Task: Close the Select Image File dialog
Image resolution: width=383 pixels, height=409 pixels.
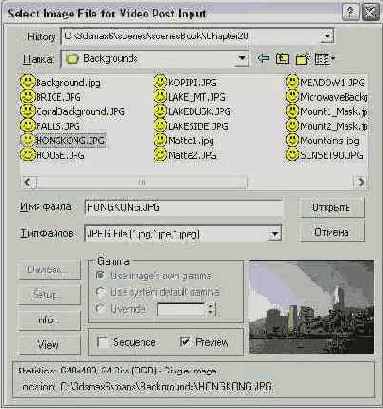Action: [x=370, y=13]
